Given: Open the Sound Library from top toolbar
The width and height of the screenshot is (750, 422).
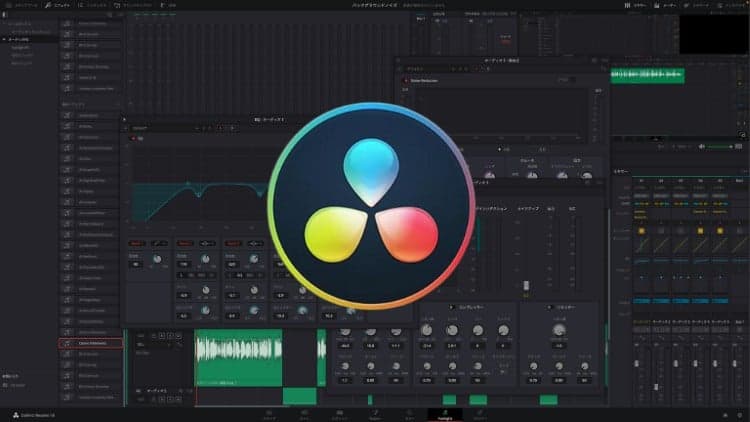Looking at the screenshot, I should (133, 5).
